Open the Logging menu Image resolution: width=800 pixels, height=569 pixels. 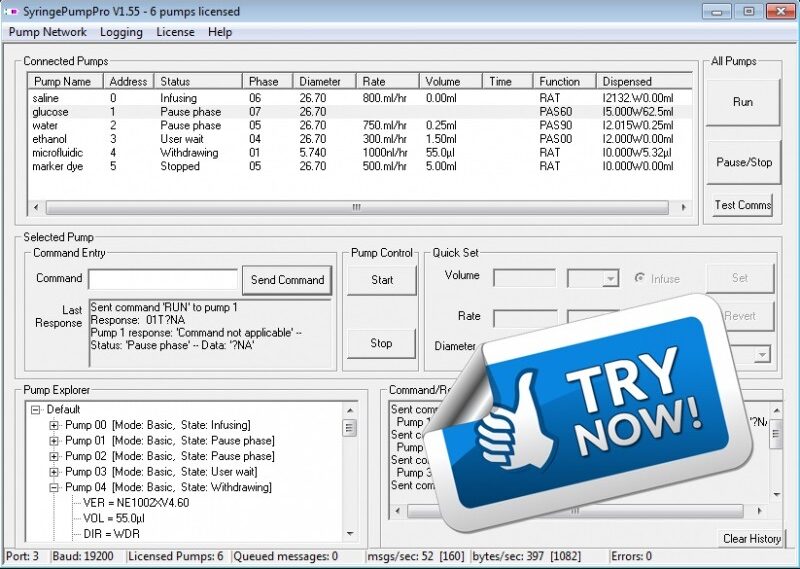coord(121,32)
